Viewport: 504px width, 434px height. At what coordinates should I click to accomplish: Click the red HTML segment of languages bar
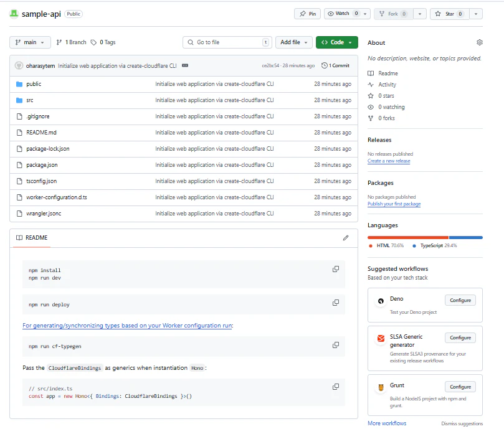coord(408,237)
